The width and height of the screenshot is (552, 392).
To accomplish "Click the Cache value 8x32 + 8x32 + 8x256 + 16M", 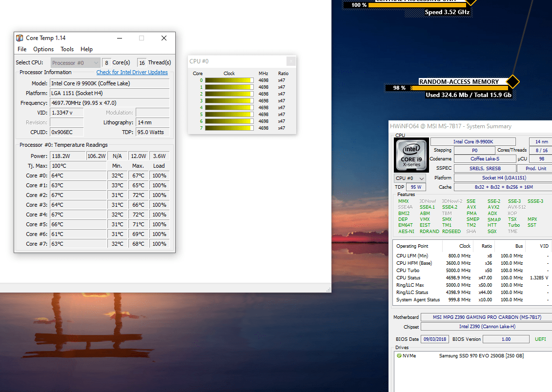I will click(x=504, y=187).
